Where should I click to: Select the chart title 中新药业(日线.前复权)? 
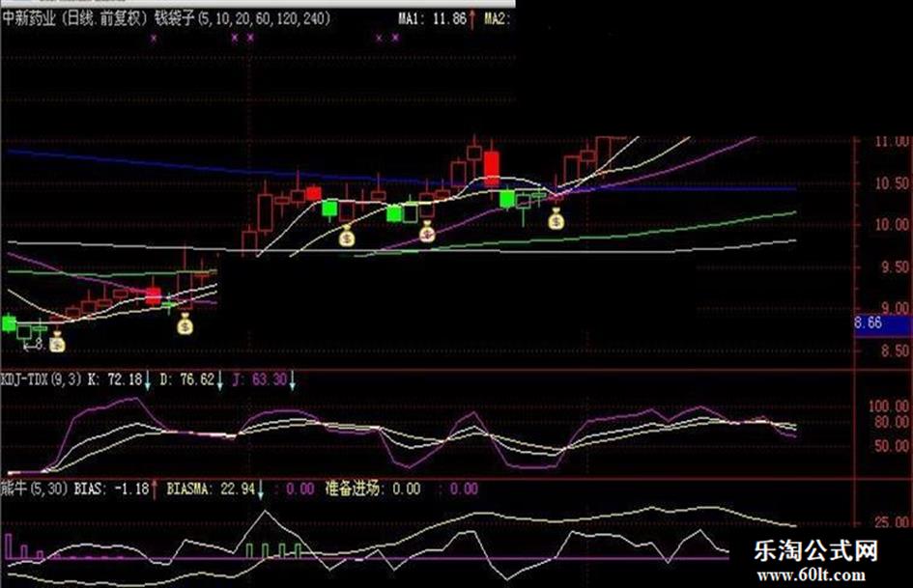(76, 18)
